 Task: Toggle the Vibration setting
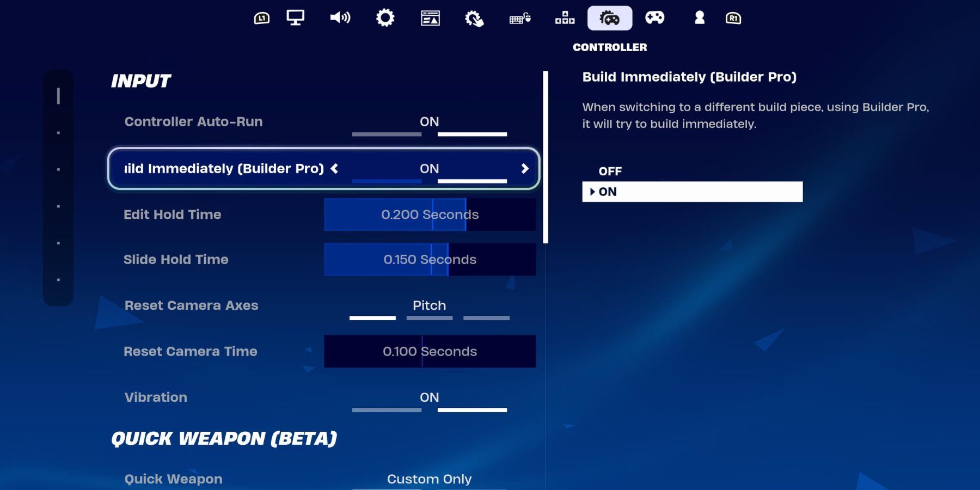click(429, 399)
